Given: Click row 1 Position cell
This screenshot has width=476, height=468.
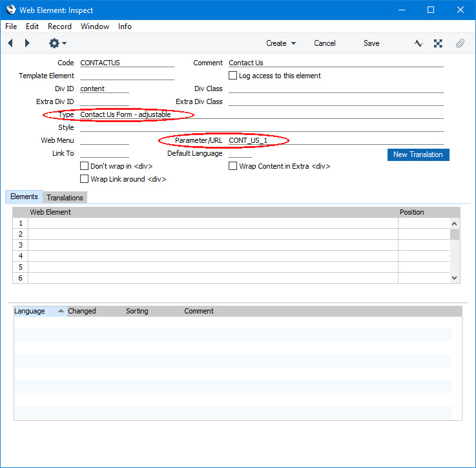Looking at the screenshot, I should [x=424, y=223].
